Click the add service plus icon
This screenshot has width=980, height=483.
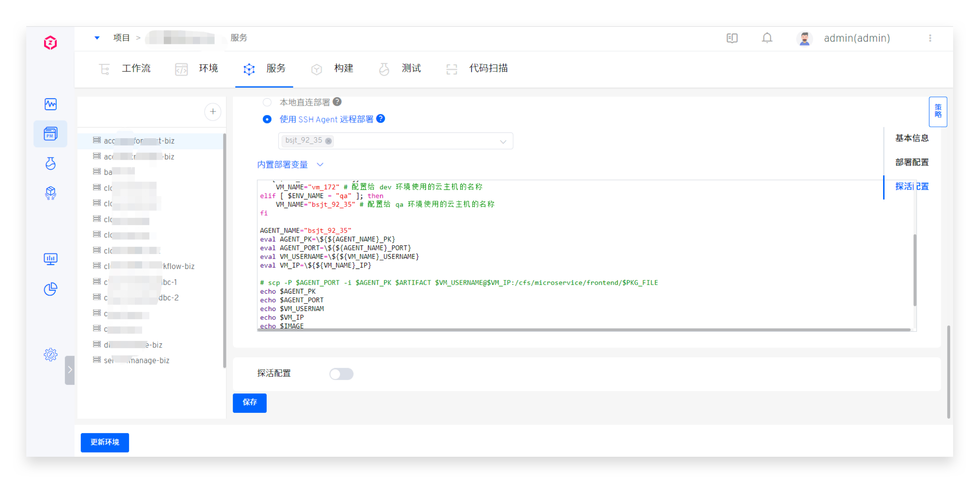pos(213,112)
